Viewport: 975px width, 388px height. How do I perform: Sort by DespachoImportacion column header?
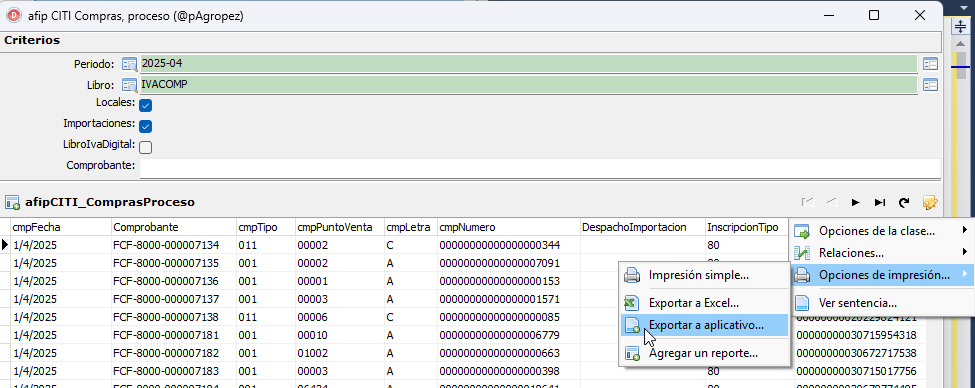(643, 227)
